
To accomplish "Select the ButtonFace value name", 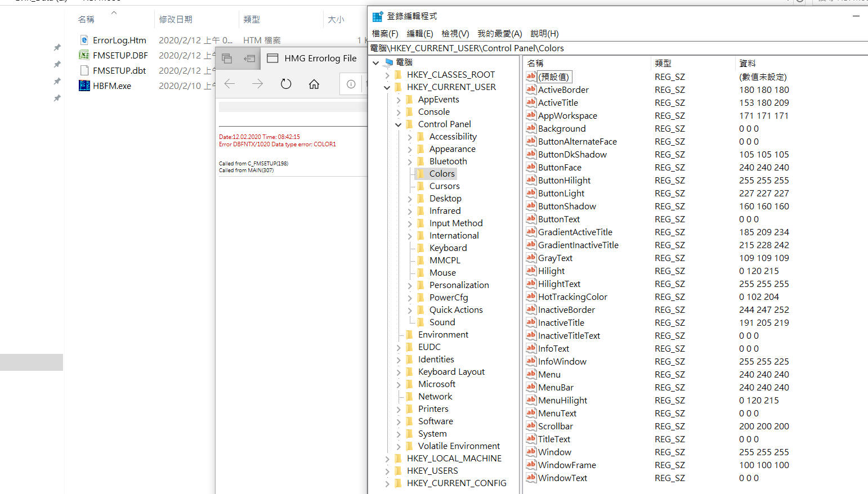I will 560,167.
